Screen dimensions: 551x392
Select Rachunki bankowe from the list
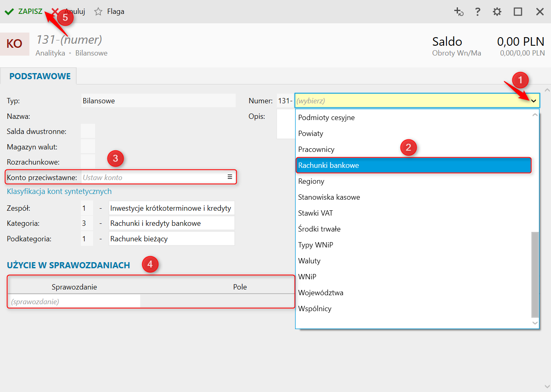pyautogui.click(x=413, y=165)
